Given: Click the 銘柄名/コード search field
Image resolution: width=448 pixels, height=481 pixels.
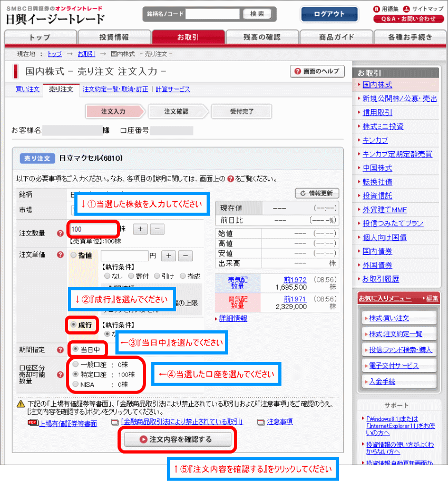Looking at the screenshot, I should coord(212,14).
